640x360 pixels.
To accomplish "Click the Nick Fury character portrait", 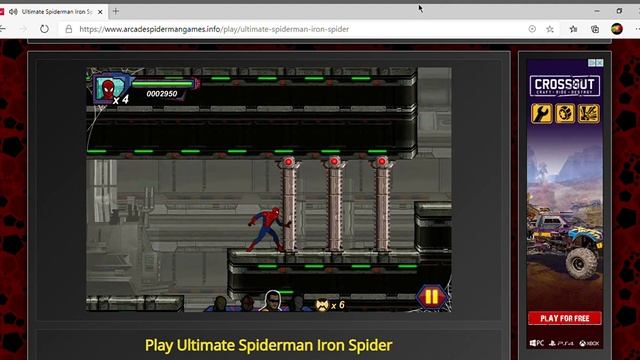I will (x=272, y=301).
